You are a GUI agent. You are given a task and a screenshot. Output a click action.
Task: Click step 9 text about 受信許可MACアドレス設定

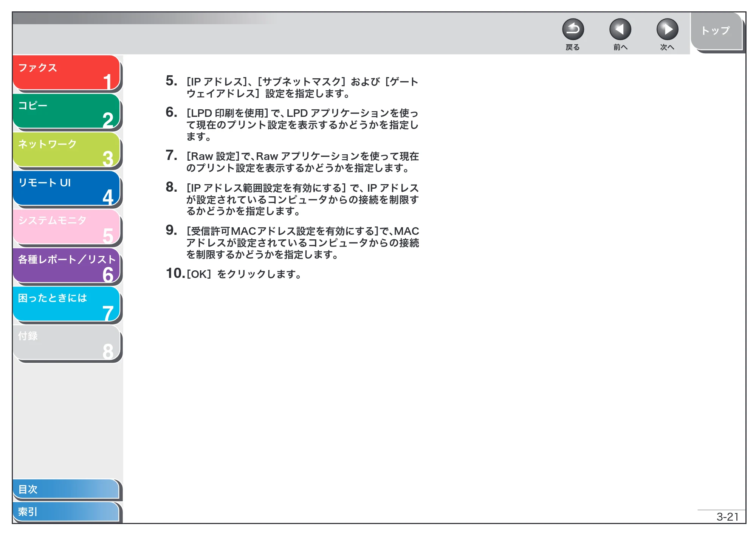tap(302, 242)
